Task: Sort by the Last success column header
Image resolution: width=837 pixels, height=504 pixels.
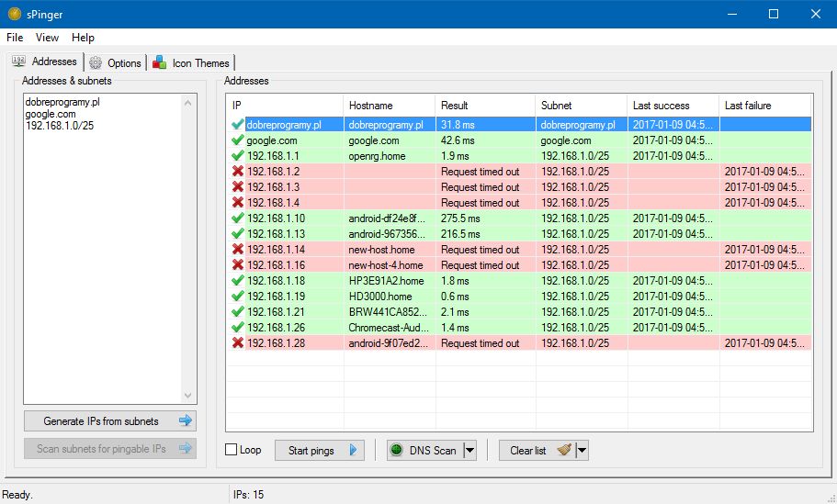Action: point(673,105)
